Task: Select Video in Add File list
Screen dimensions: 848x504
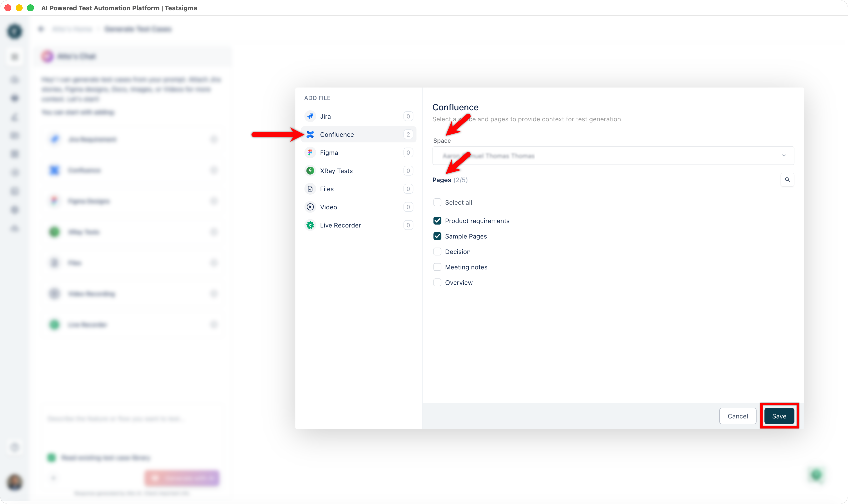Action: (358, 207)
